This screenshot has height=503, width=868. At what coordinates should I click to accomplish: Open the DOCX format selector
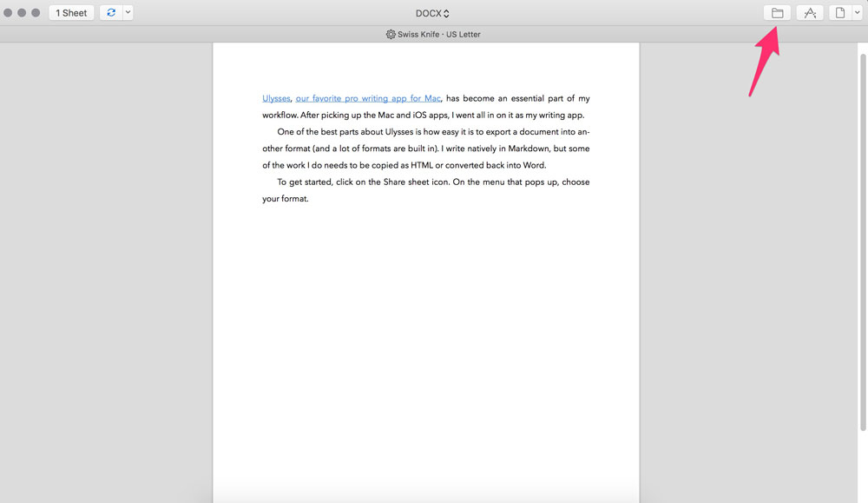tap(432, 13)
